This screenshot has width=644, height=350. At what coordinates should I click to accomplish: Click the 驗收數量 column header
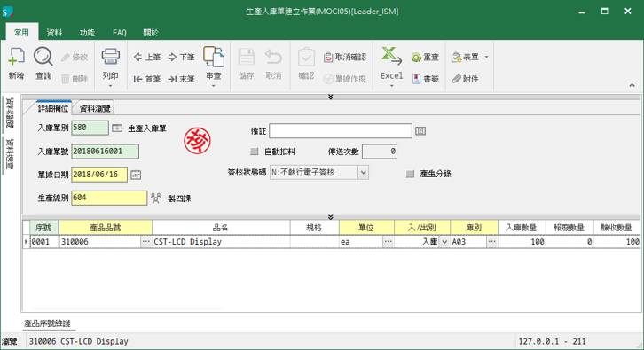[x=617, y=228]
